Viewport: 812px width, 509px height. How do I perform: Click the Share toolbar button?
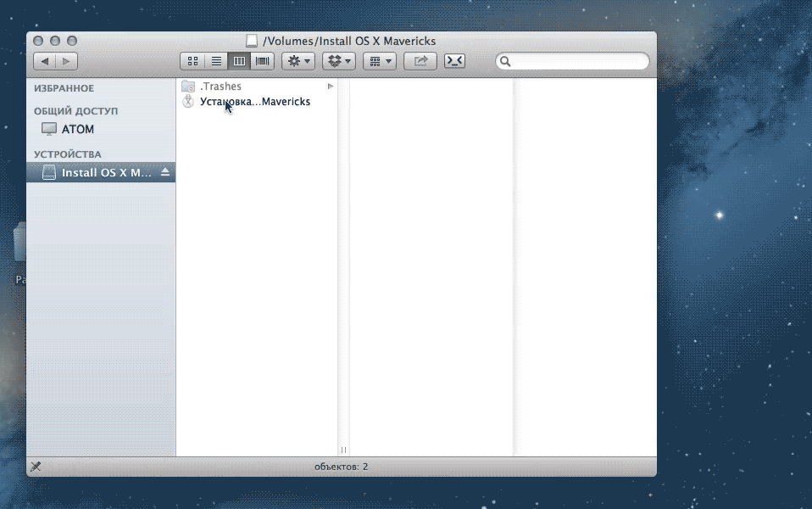420,61
